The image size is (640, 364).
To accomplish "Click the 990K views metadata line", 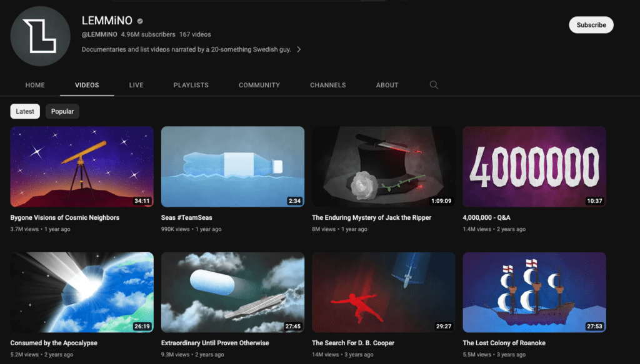I will [191, 229].
